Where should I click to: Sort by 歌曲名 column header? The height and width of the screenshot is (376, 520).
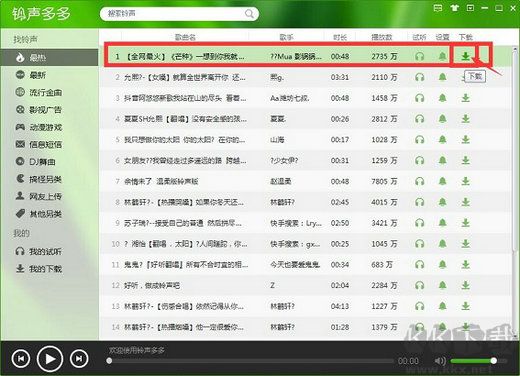(x=185, y=37)
